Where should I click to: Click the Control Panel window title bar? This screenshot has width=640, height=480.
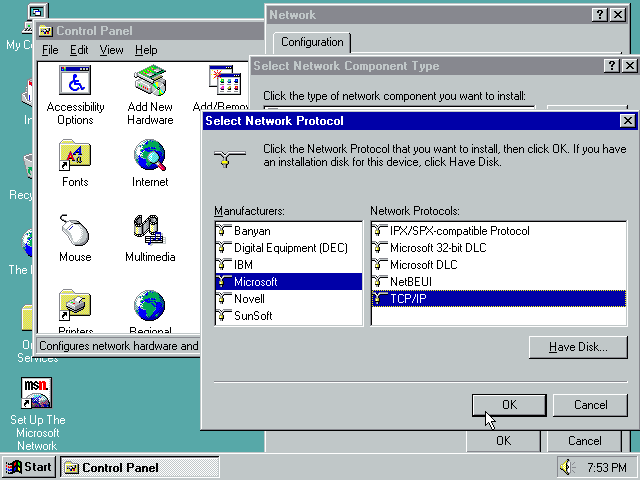click(x=150, y=31)
